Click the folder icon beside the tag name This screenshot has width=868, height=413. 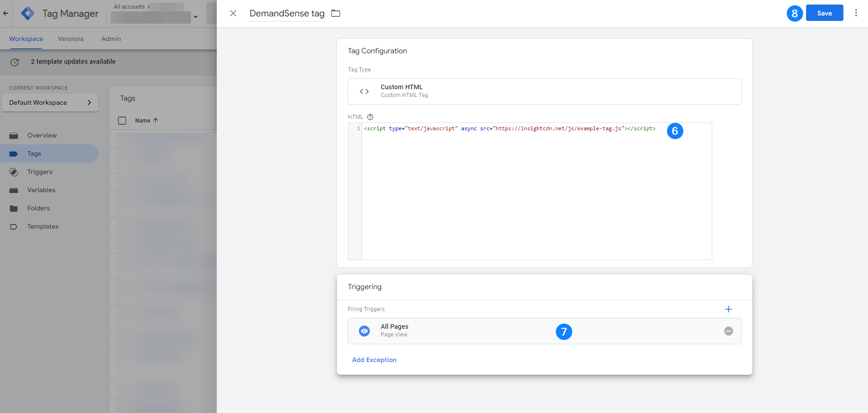tap(336, 13)
